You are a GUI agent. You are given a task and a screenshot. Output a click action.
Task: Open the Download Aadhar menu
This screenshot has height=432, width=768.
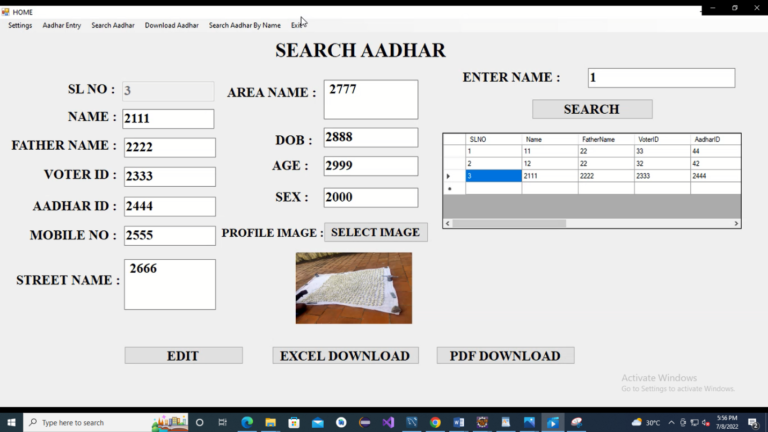(171, 25)
